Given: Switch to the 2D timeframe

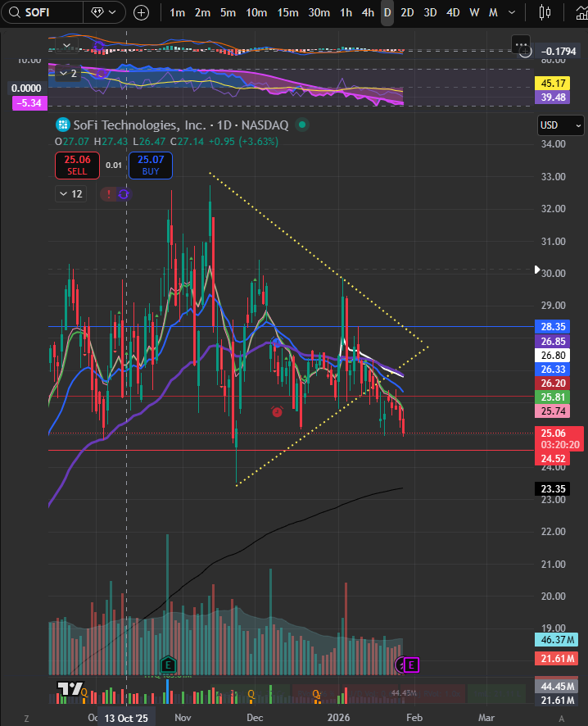Looking at the screenshot, I should pos(407,12).
